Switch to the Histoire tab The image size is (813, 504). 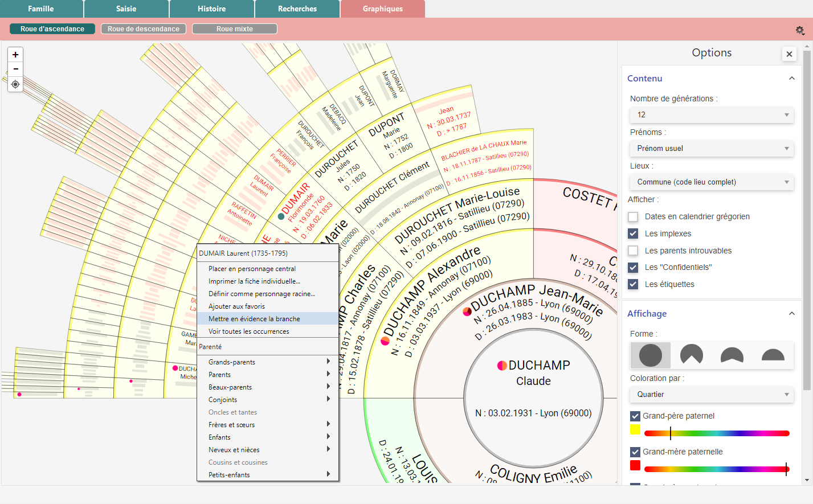pos(212,9)
